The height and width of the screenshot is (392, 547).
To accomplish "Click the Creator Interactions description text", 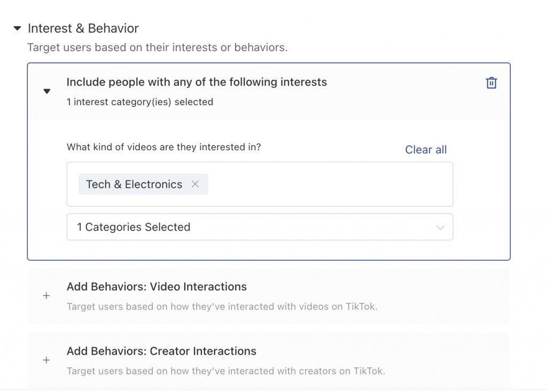I will [226, 371].
